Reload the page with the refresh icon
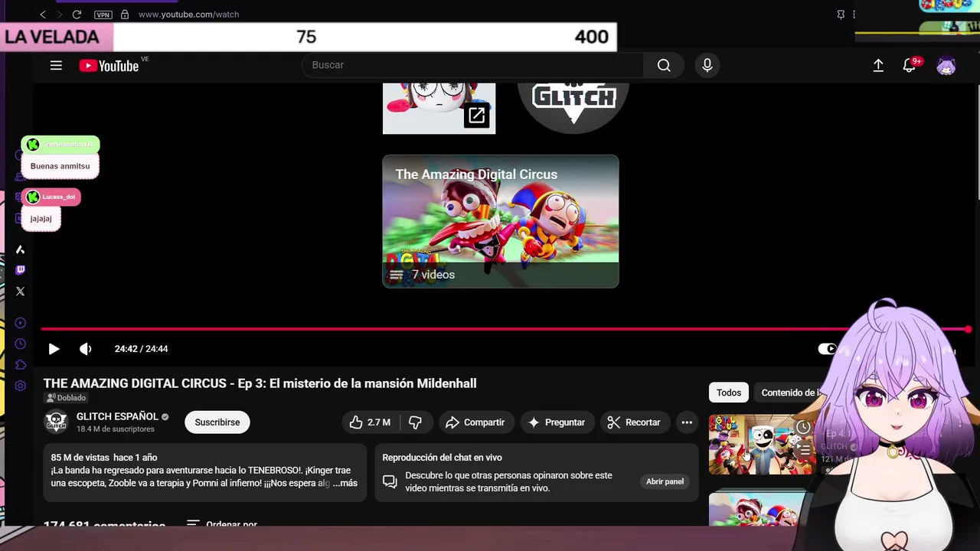The height and width of the screenshot is (551, 980). [77, 15]
